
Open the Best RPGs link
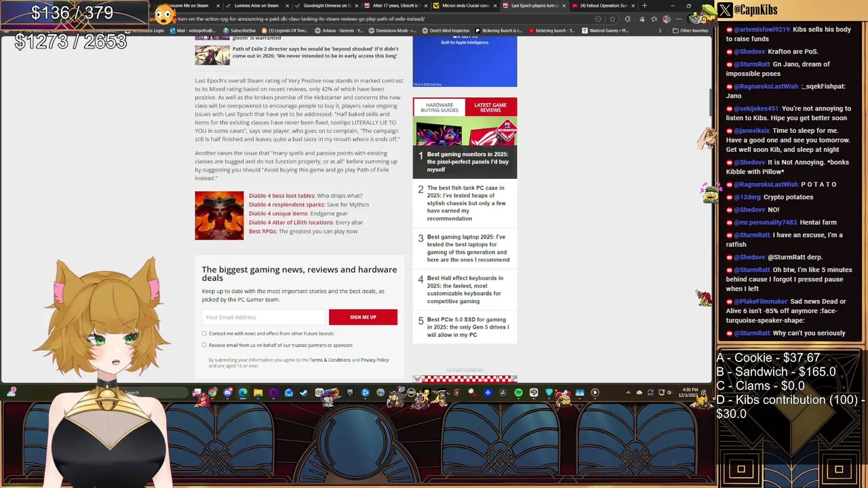262,231
